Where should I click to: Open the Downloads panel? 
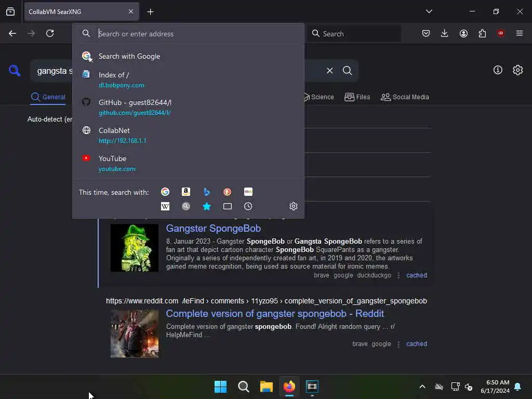point(445,33)
